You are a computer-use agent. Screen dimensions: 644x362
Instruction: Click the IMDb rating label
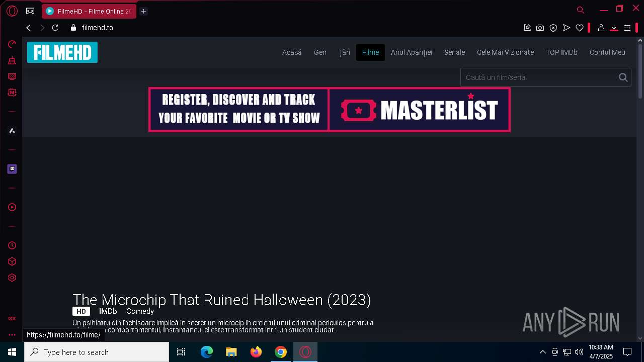(108, 311)
